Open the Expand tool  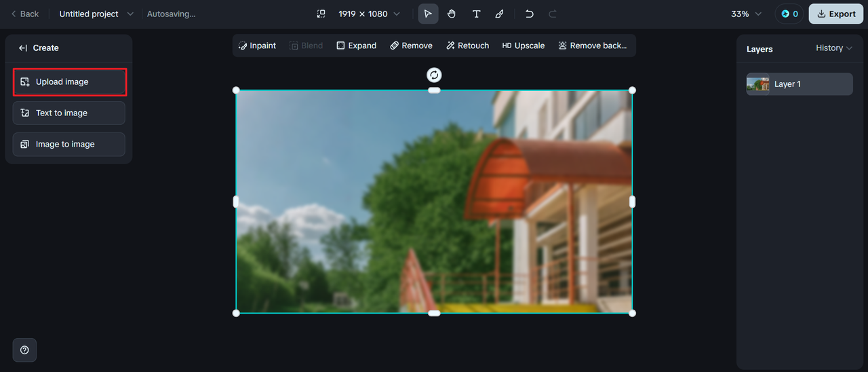click(356, 45)
